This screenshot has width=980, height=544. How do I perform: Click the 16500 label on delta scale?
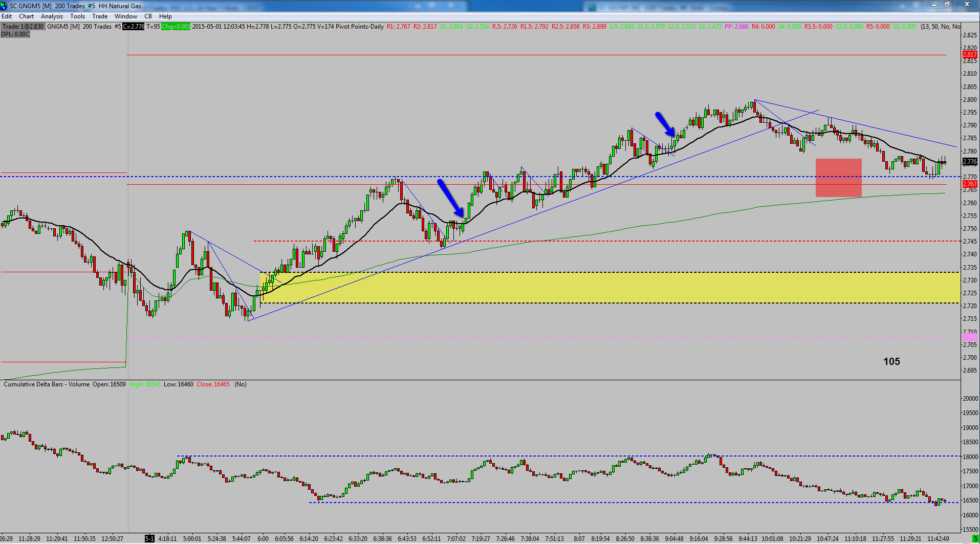970,501
